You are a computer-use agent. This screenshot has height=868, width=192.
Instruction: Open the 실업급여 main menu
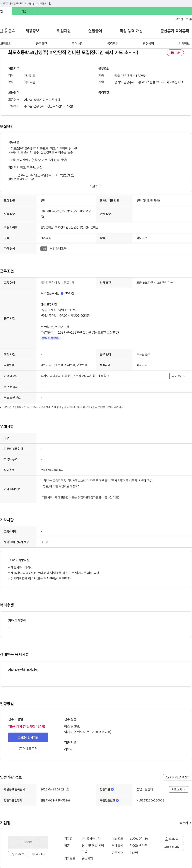[95, 31]
